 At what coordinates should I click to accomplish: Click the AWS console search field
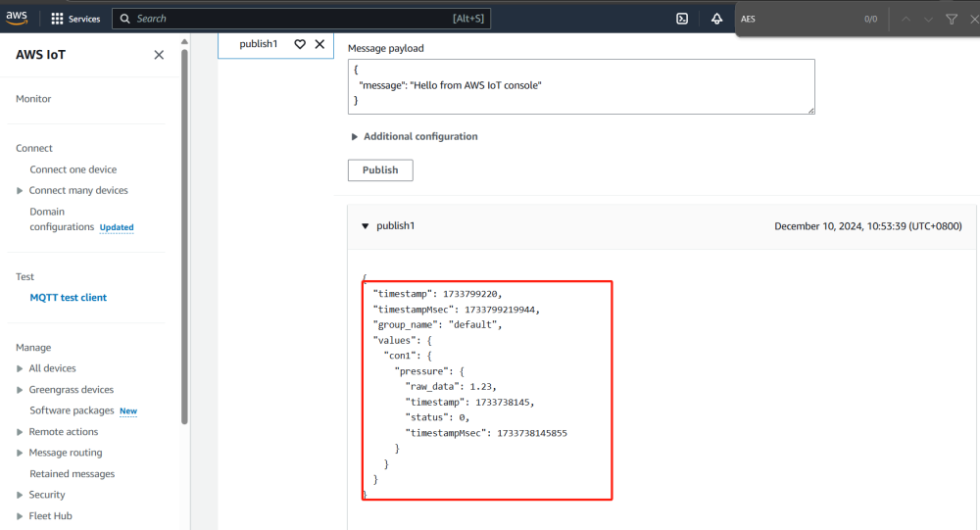301,19
